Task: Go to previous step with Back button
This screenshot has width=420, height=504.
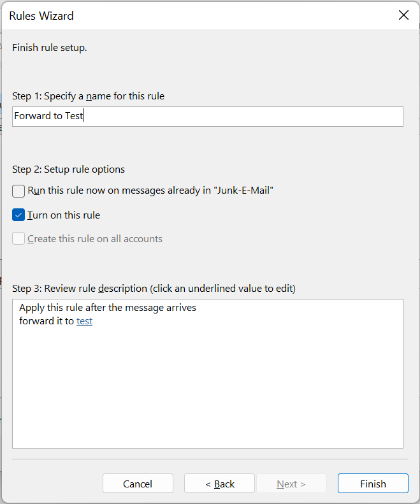Action: click(x=219, y=484)
